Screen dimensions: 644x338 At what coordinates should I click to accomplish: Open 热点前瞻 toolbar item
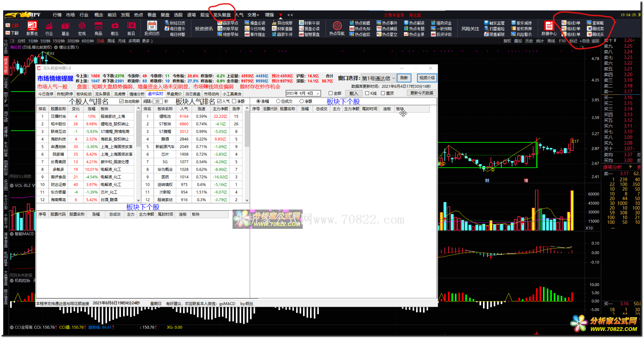click(x=360, y=23)
